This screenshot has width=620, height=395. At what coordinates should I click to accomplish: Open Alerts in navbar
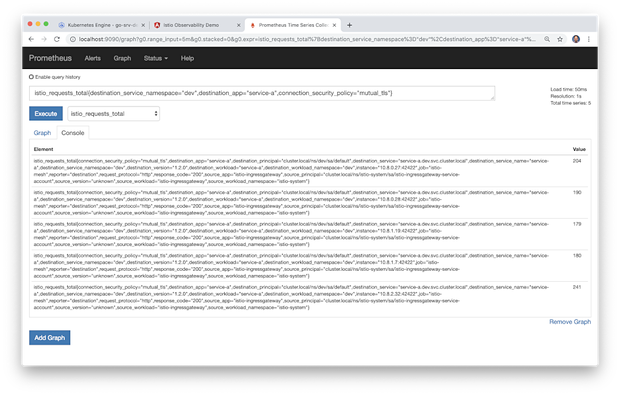[x=93, y=58]
